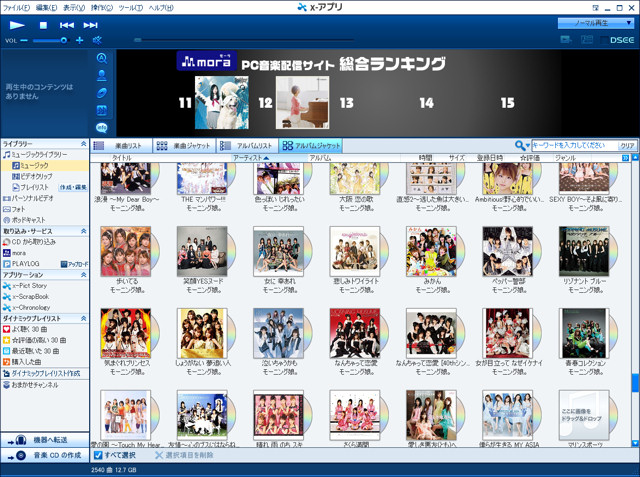This screenshot has height=477, width=640.
Task: Open the info bubble icon
Action: coord(102,128)
